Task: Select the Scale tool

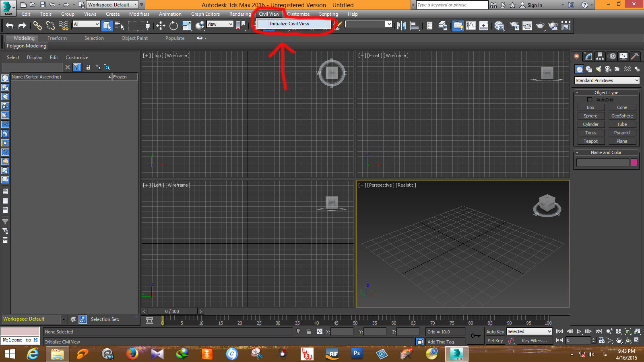Action: [x=187, y=26]
